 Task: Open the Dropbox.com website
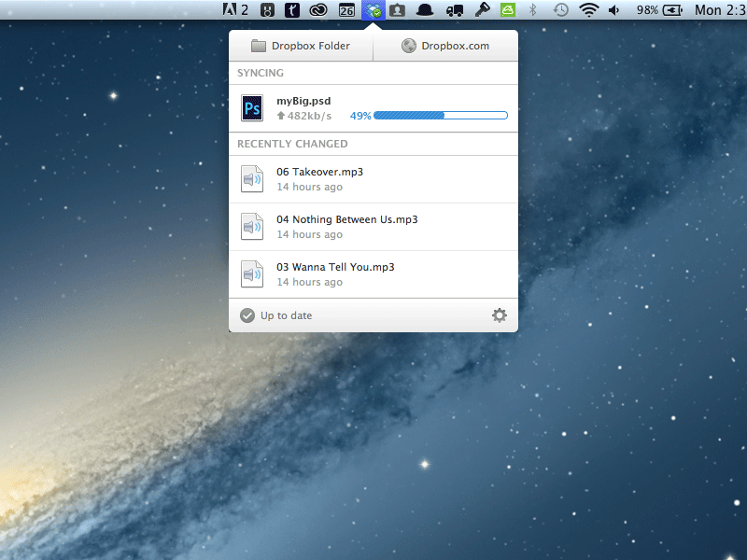coord(445,46)
